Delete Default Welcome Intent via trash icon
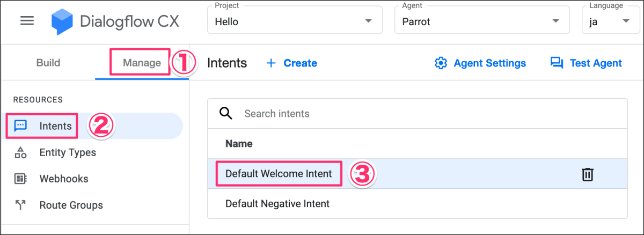This screenshot has width=644, height=235. 588,174
